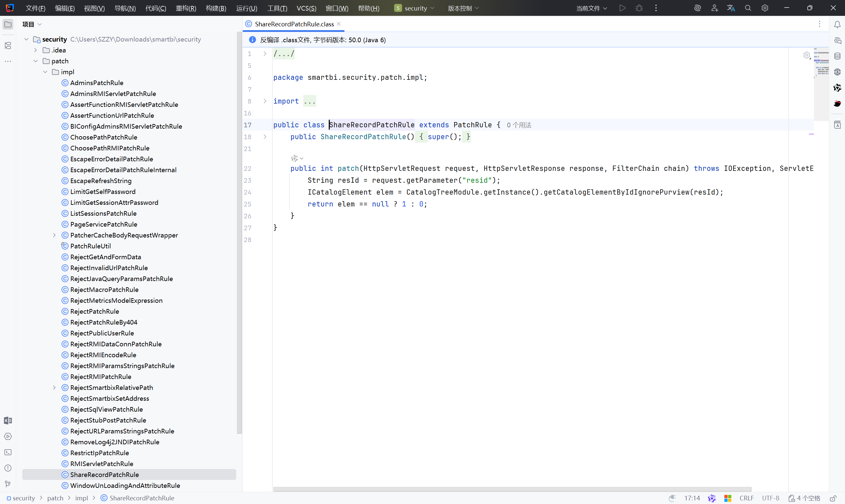Open the security project dropdown
The width and height of the screenshot is (845, 504).
click(415, 8)
